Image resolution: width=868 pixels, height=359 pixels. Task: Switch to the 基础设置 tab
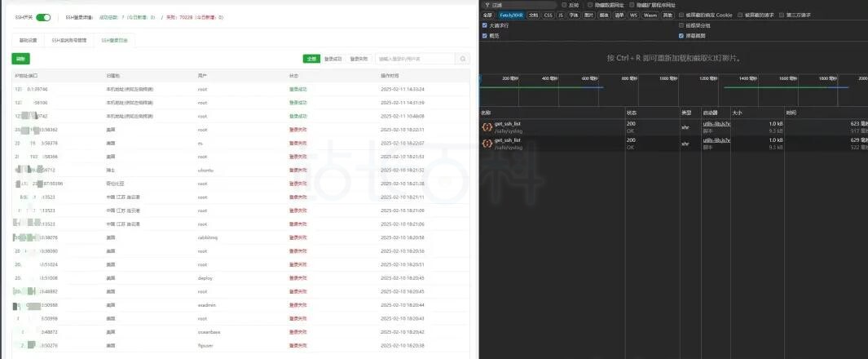tap(29, 39)
